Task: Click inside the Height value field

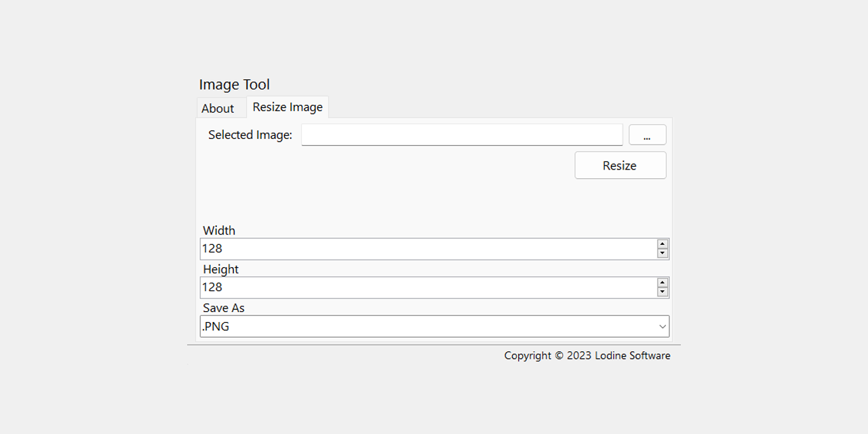Action: click(x=427, y=288)
